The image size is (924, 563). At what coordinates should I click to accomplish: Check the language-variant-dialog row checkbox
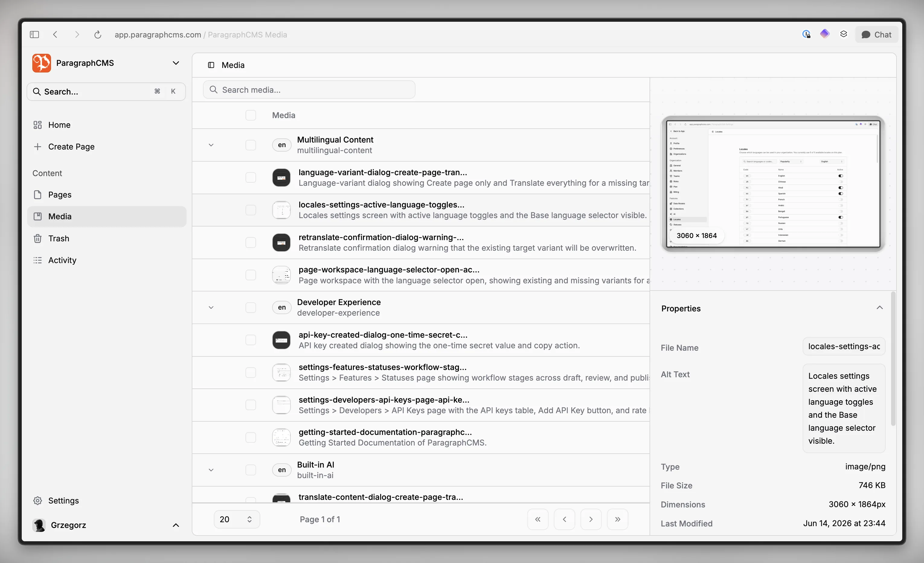pyautogui.click(x=251, y=177)
